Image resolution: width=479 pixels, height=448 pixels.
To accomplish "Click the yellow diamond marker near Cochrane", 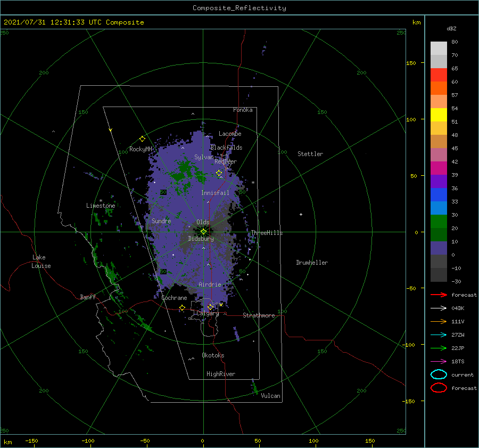I will tap(182, 308).
